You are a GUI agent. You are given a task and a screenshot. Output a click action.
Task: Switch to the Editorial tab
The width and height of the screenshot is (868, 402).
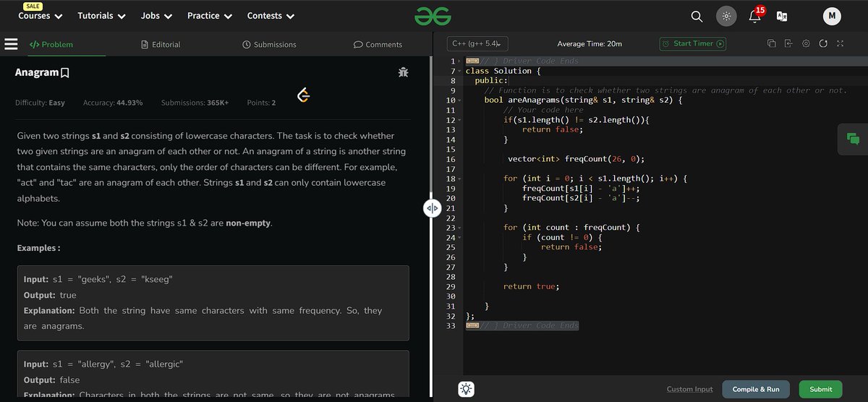click(x=161, y=44)
